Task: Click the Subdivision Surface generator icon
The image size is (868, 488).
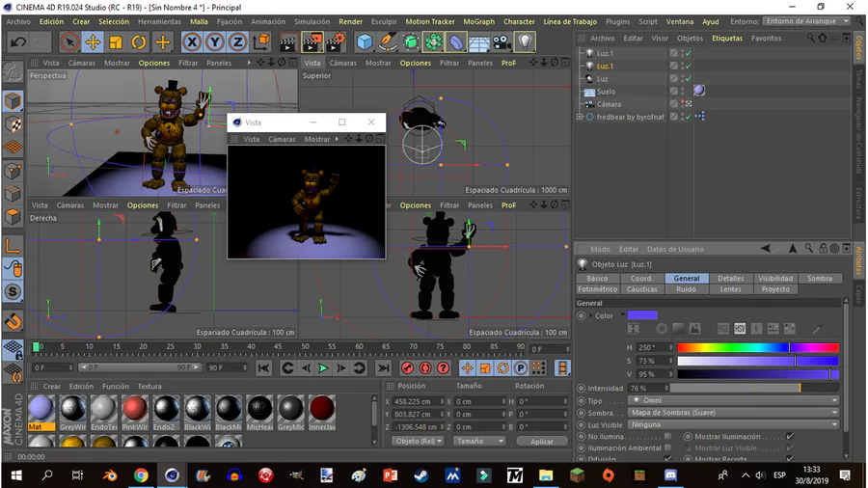Action: [x=410, y=42]
